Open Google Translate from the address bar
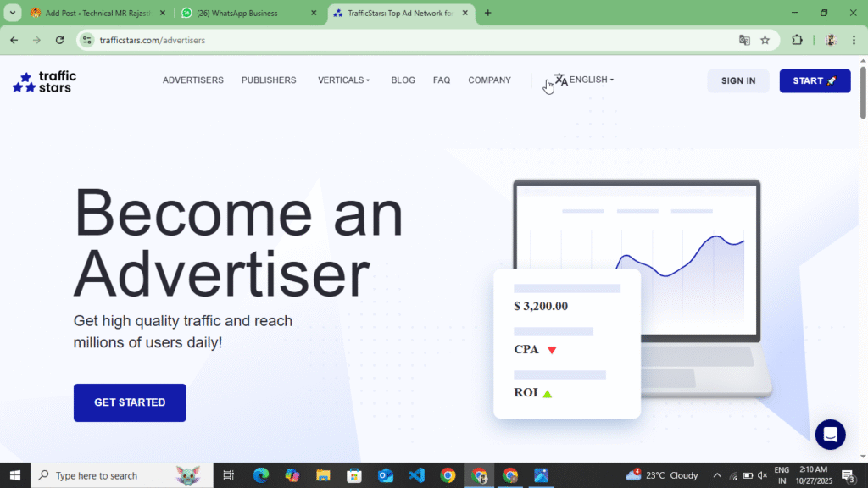Viewport: 868px width, 488px height. (x=744, y=40)
